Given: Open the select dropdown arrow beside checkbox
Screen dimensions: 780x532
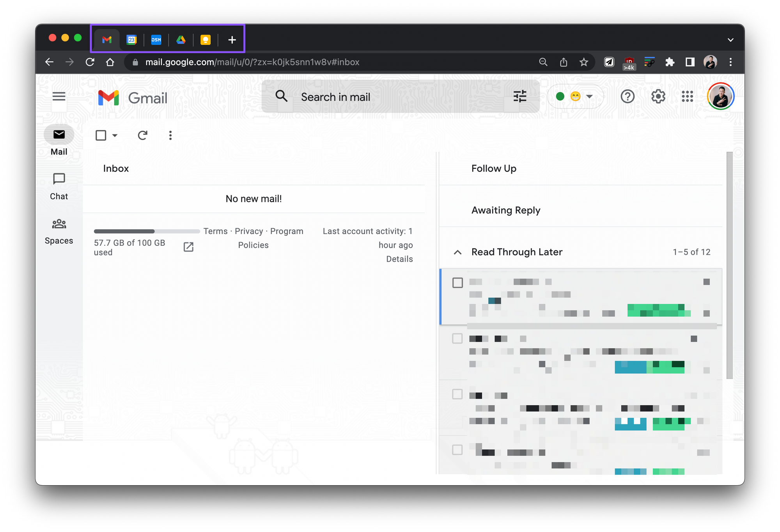Looking at the screenshot, I should (115, 135).
